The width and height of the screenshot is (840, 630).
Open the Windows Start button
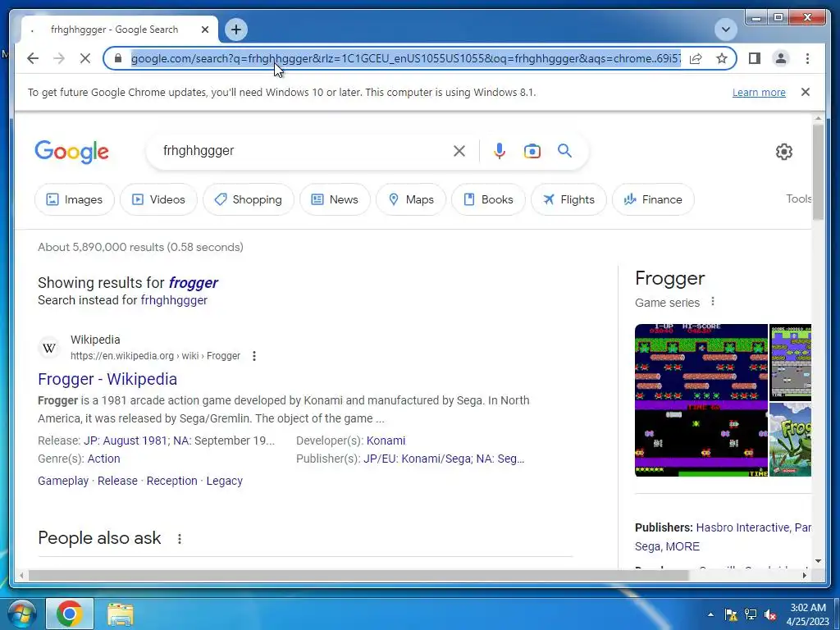click(x=22, y=614)
